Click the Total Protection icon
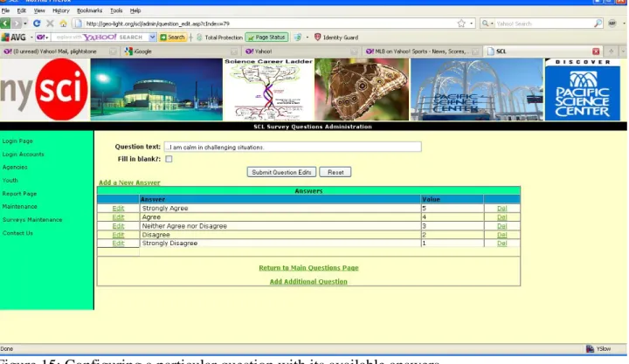629x364 pixels. tap(199, 38)
